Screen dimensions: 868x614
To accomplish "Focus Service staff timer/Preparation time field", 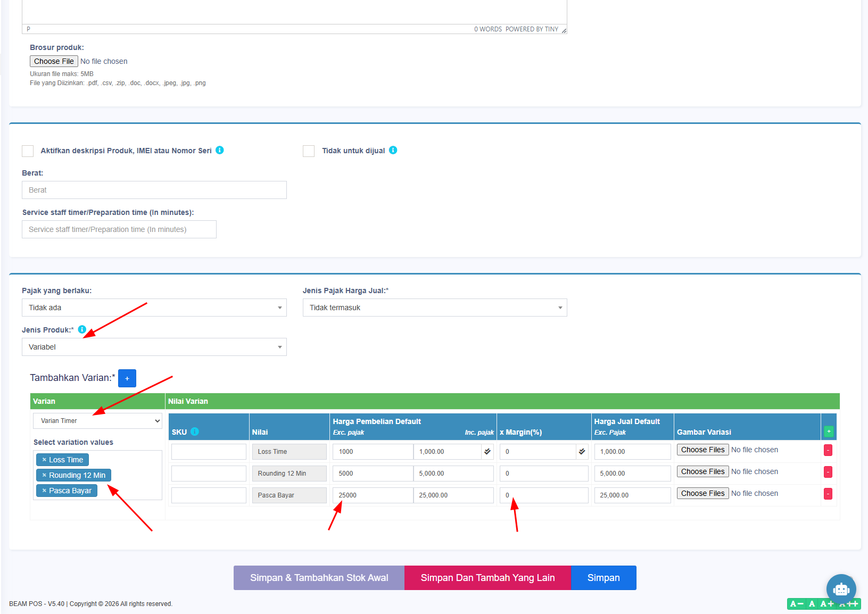I will pos(119,229).
